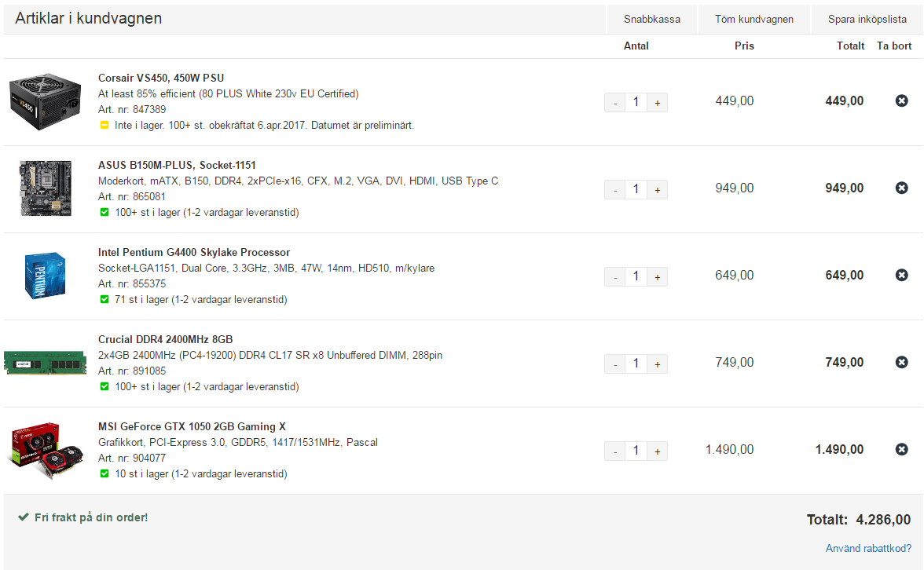Select text 'Art. nr: 847389'
Image resolution: width=924 pixels, height=570 pixels.
132,110
